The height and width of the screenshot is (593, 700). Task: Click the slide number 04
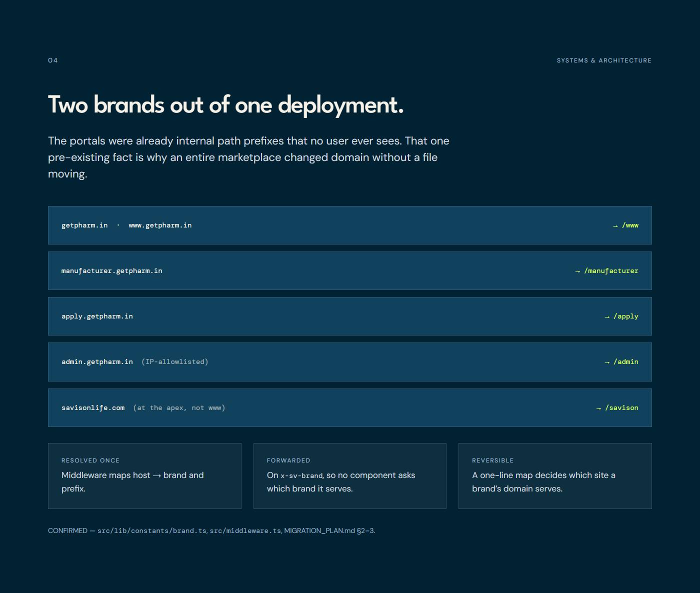point(53,60)
